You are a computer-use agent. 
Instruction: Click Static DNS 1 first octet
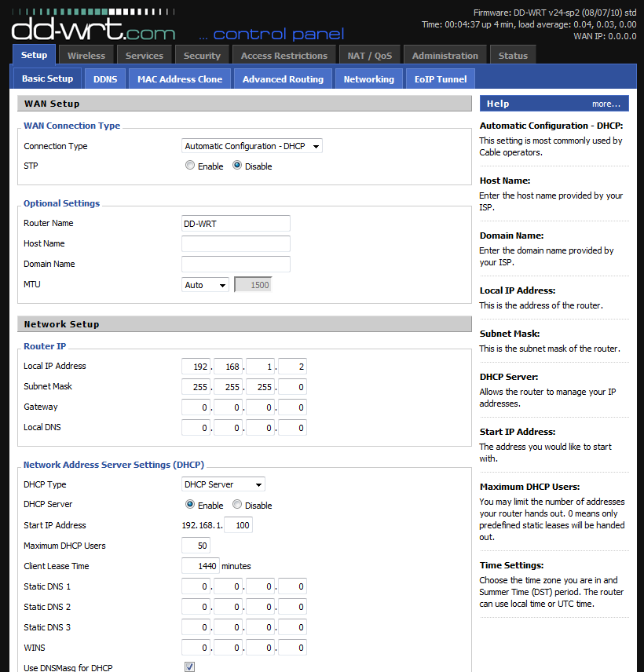pyautogui.click(x=196, y=586)
